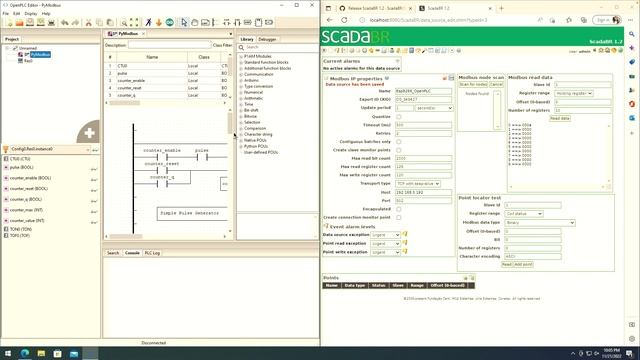
Task: Open Data source exception alarm level dropdown
Action: [x=385, y=235]
